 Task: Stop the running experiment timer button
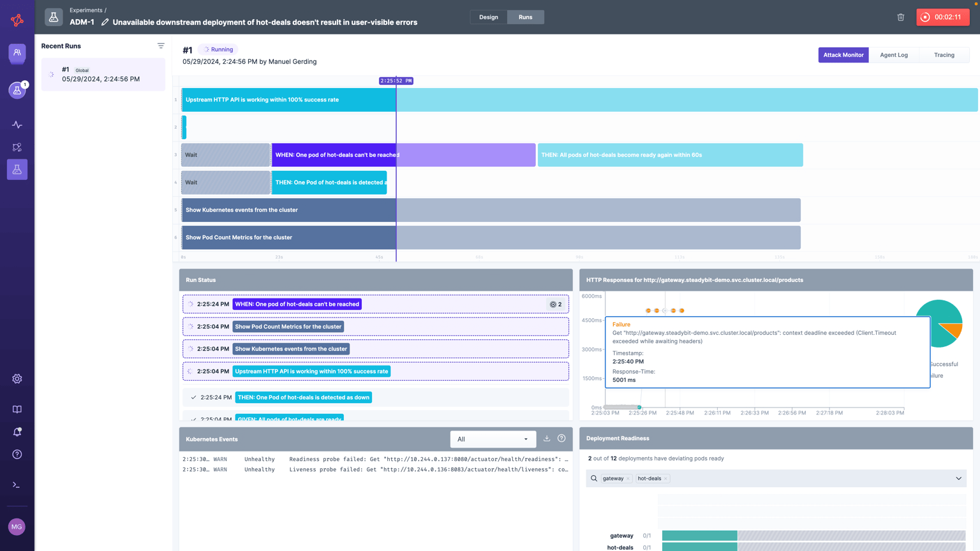(x=942, y=17)
